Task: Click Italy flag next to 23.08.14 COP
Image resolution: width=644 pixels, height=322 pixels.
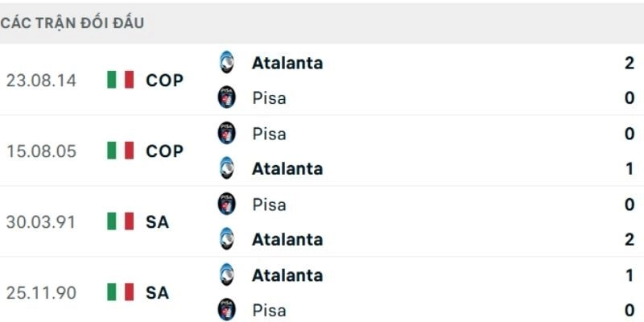Action: click(120, 80)
